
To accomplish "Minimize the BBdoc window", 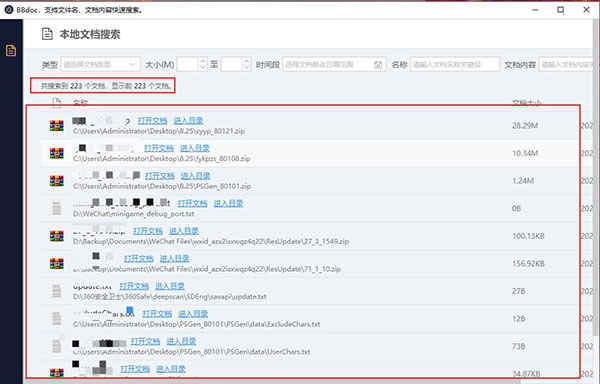I will pyautogui.click(x=535, y=10).
